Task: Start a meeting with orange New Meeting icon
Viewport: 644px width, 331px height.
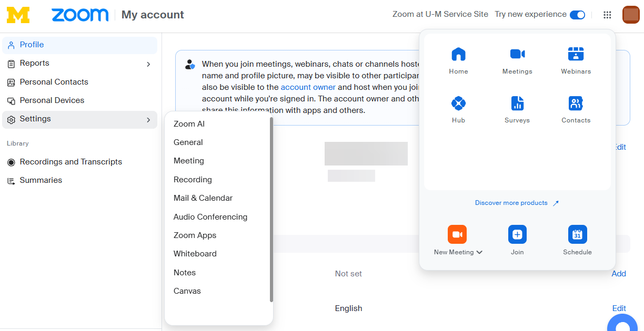Action: tap(457, 234)
